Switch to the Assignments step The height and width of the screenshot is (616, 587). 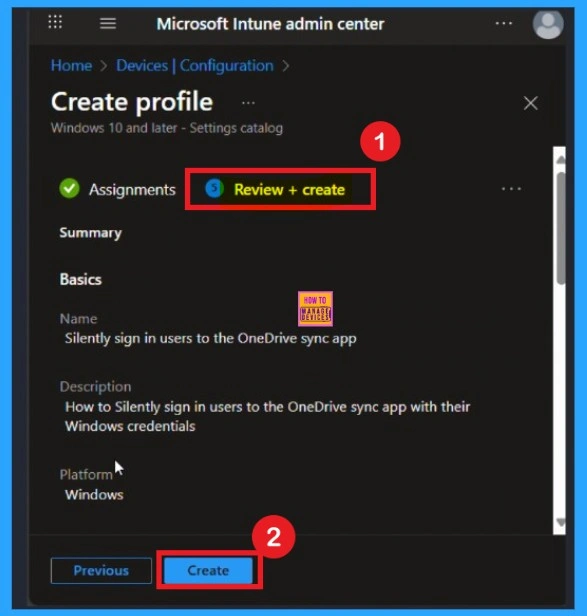132,190
